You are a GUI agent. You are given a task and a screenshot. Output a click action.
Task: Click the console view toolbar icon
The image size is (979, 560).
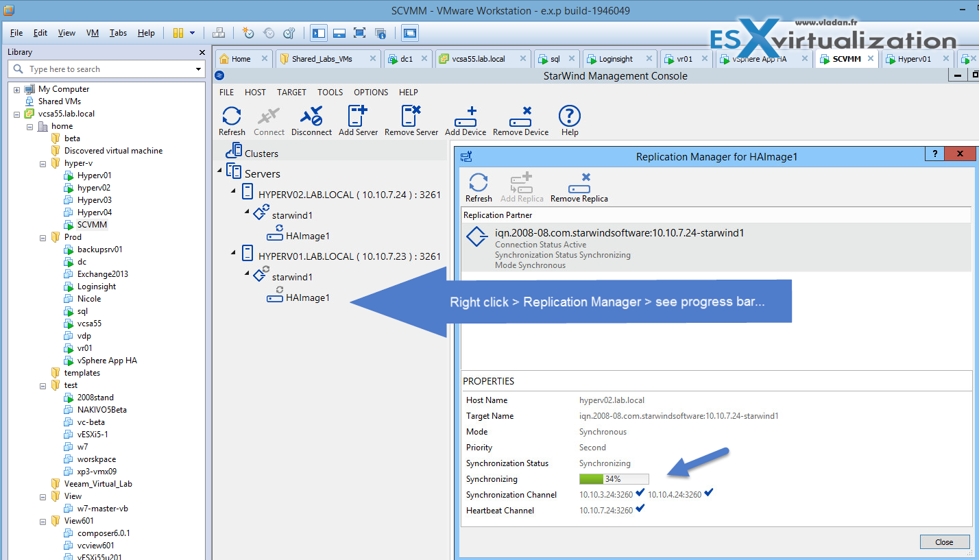click(x=410, y=33)
